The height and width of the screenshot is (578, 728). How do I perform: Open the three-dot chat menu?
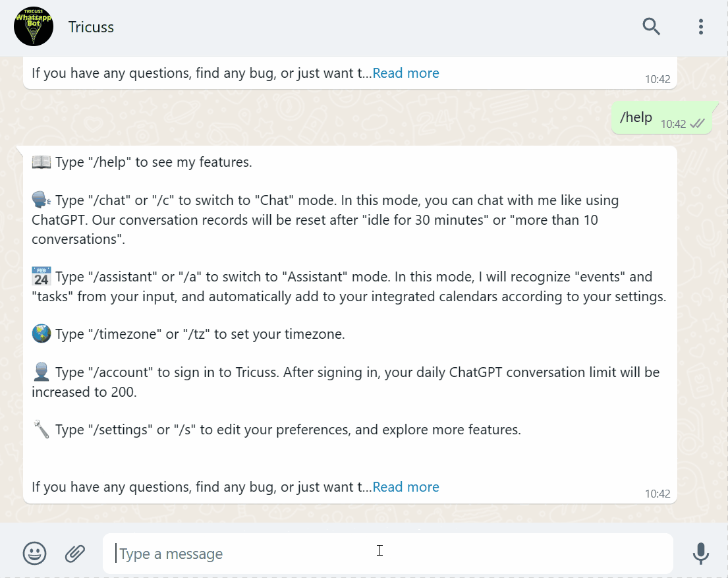pyautogui.click(x=700, y=26)
